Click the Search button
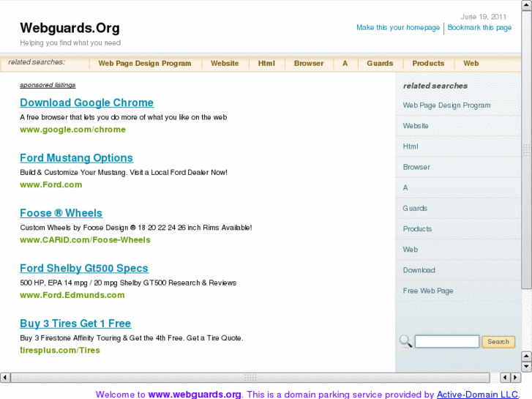 coord(498,342)
